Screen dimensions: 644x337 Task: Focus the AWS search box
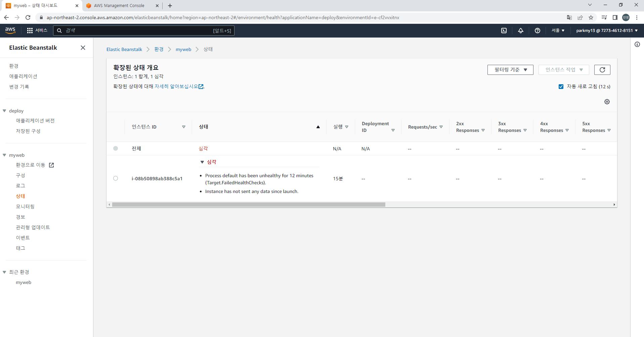tap(144, 31)
